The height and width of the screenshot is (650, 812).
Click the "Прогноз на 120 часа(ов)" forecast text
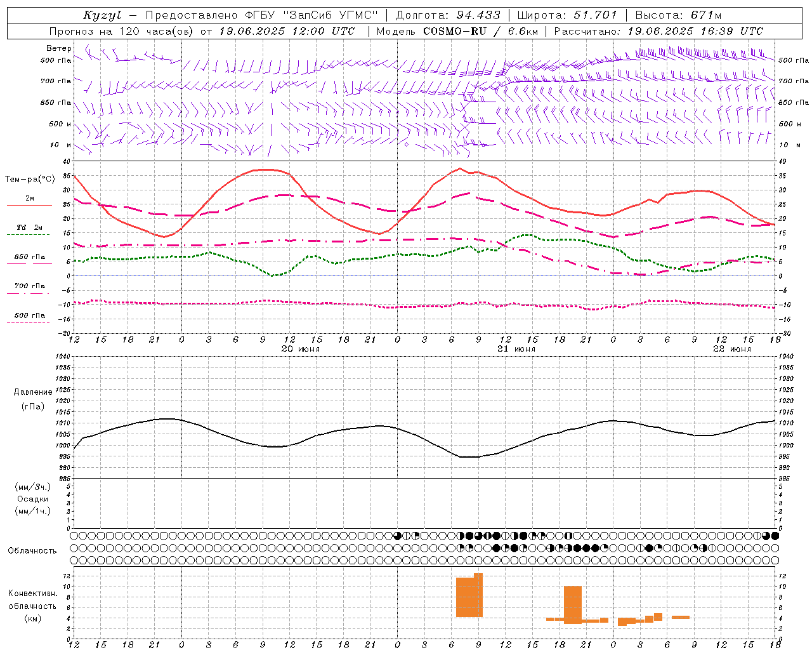coord(122,31)
